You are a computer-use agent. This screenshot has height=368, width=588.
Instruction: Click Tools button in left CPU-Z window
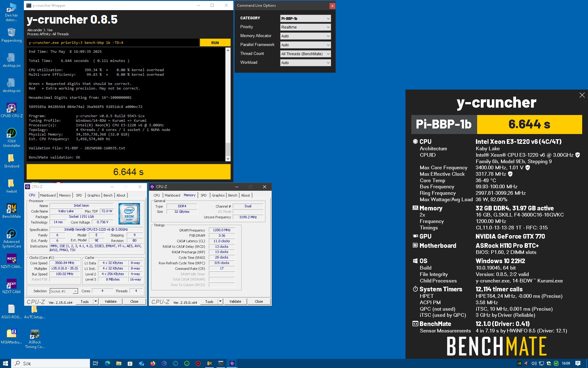click(x=85, y=301)
